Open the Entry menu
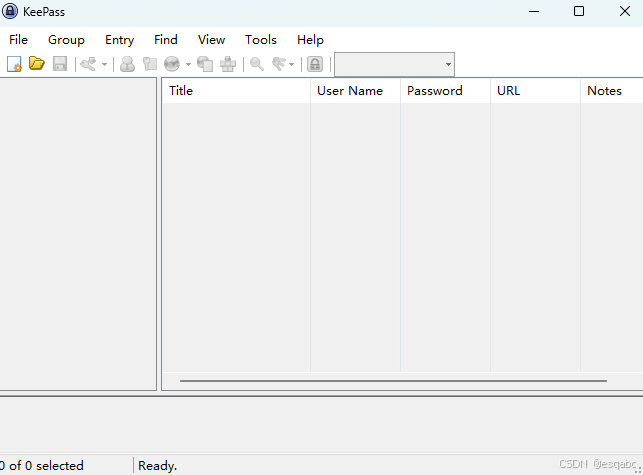This screenshot has width=643, height=475. point(119,40)
